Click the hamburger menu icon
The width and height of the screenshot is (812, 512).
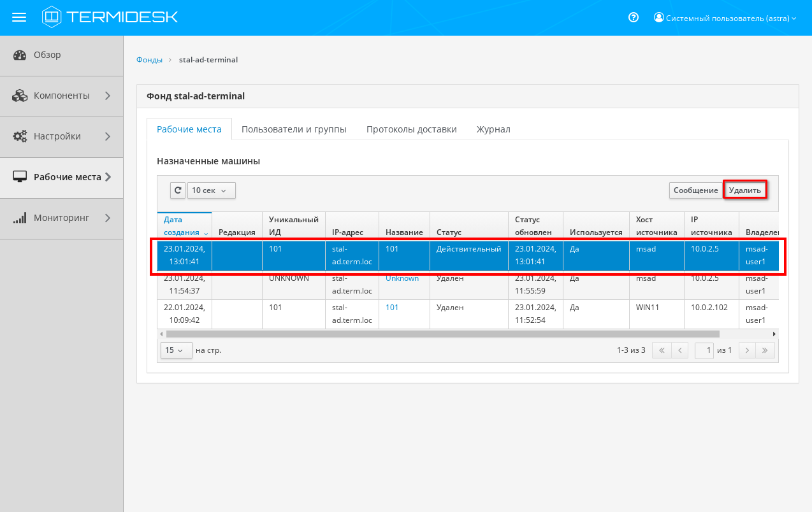coord(19,17)
